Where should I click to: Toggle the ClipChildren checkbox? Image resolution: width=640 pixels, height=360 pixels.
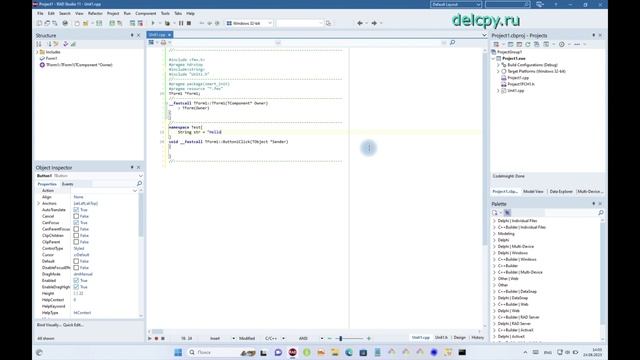[x=76, y=236]
